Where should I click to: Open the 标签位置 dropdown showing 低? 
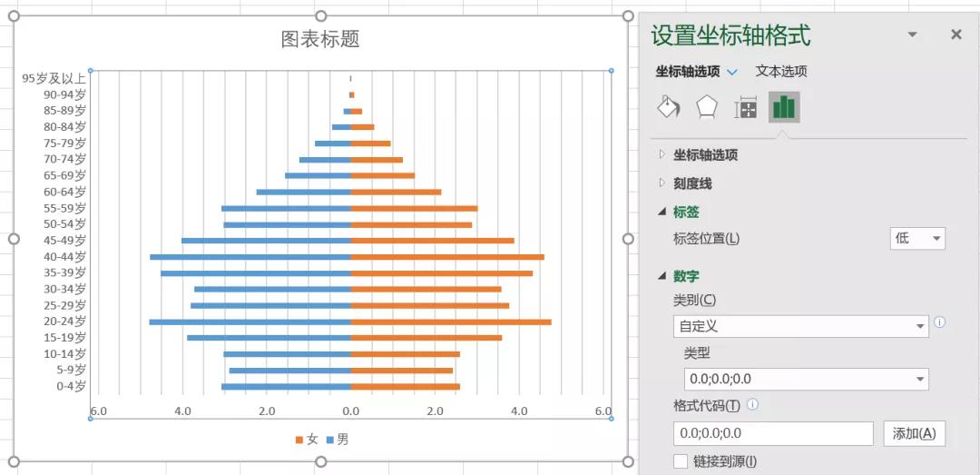coord(917,239)
